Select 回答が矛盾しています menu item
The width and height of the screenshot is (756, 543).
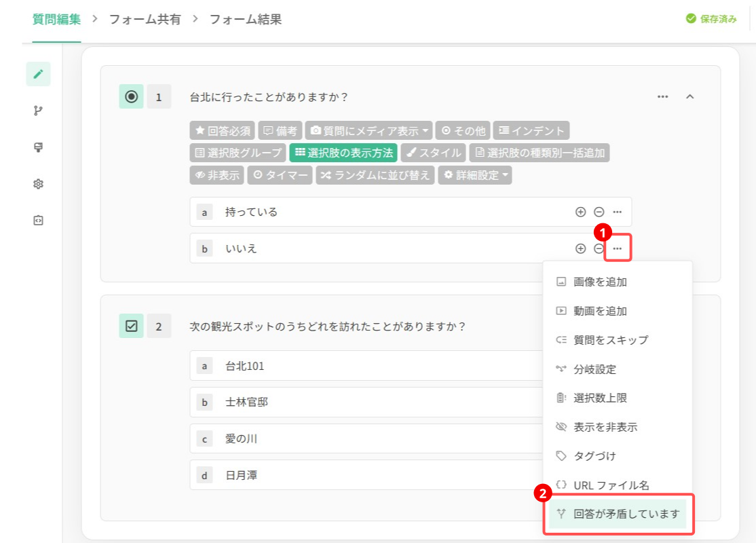(x=618, y=514)
